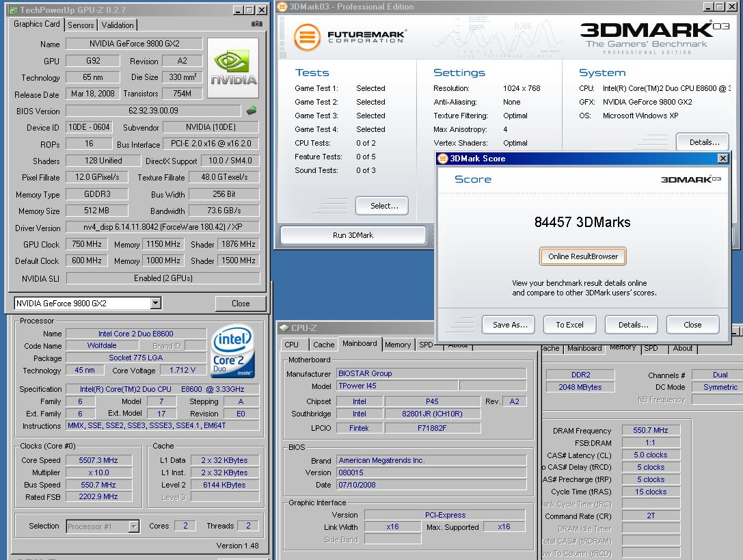The height and width of the screenshot is (560, 743).
Task: Switch to the Validation tab in GPU-Z
Action: (x=117, y=25)
